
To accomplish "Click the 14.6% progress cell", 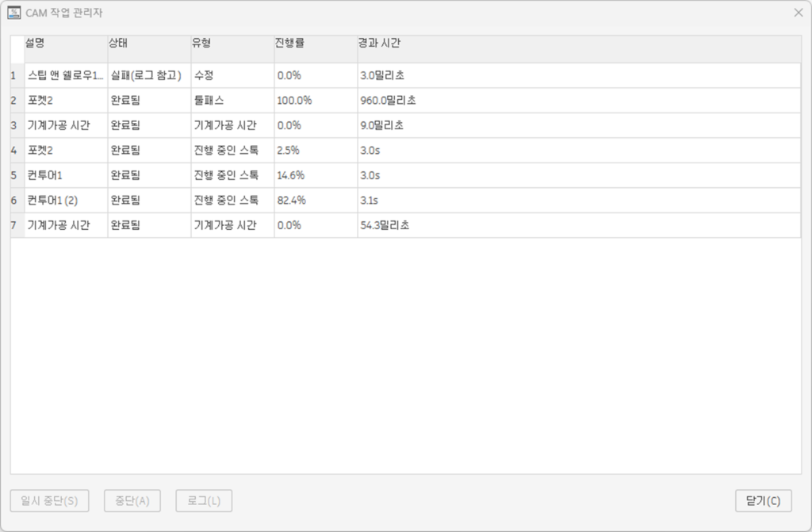I will (x=316, y=175).
